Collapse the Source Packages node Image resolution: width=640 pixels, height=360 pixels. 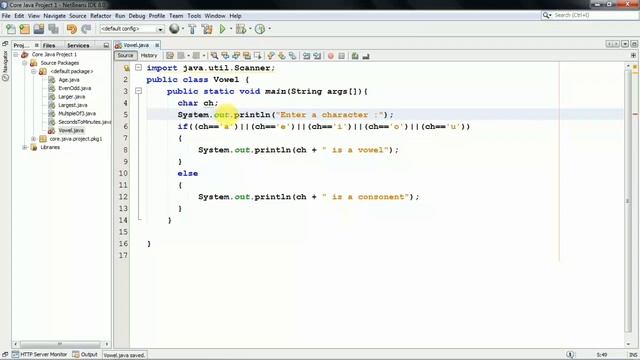[x=25, y=63]
